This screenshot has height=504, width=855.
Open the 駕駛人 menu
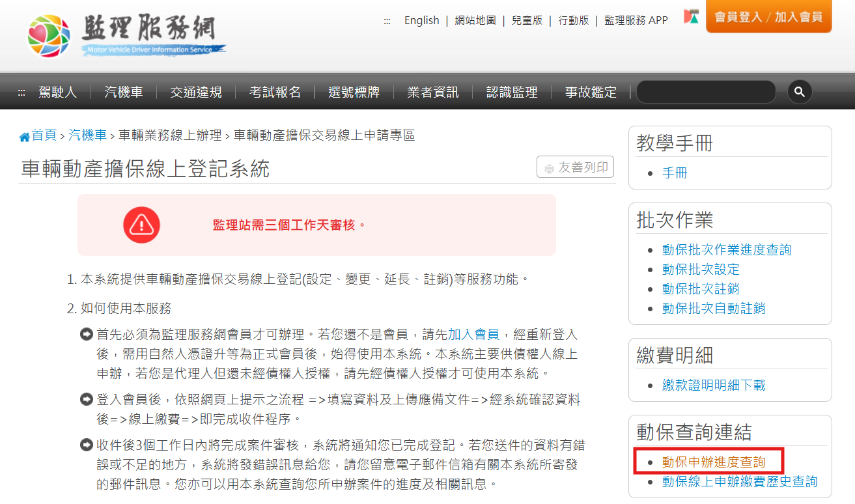click(57, 92)
